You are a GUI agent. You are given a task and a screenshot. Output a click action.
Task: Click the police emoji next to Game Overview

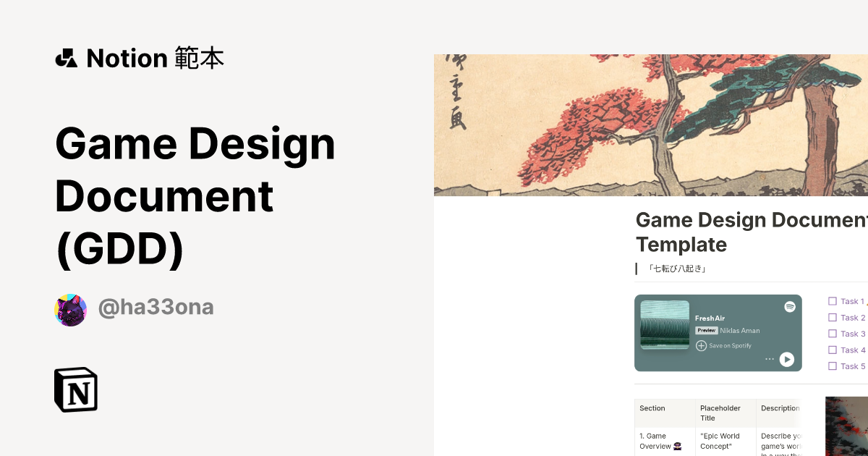tap(678, 446)
